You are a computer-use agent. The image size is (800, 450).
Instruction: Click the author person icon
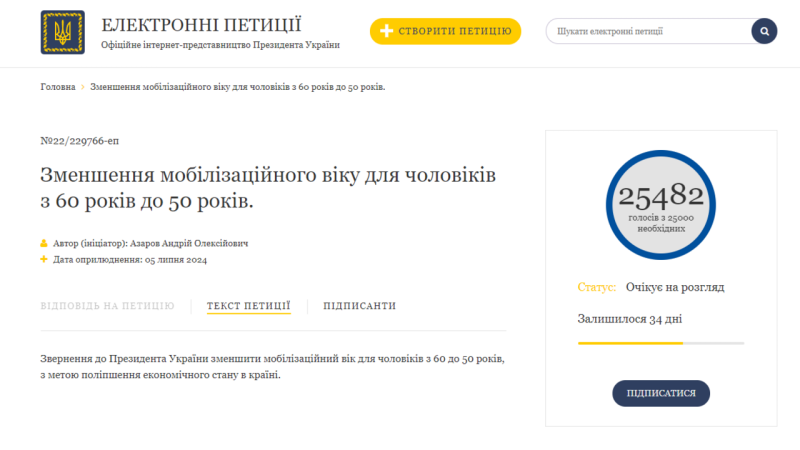coord(44,243)
